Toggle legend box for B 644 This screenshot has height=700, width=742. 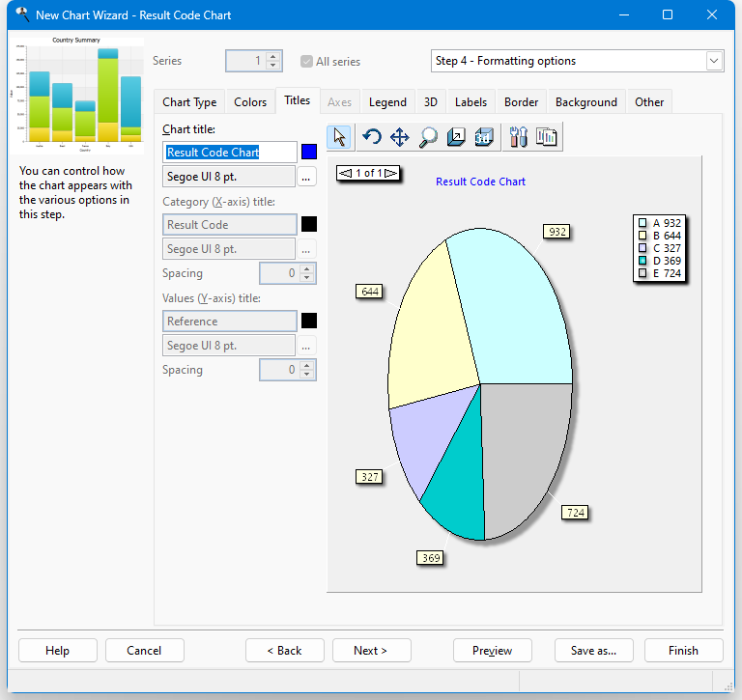642,235
